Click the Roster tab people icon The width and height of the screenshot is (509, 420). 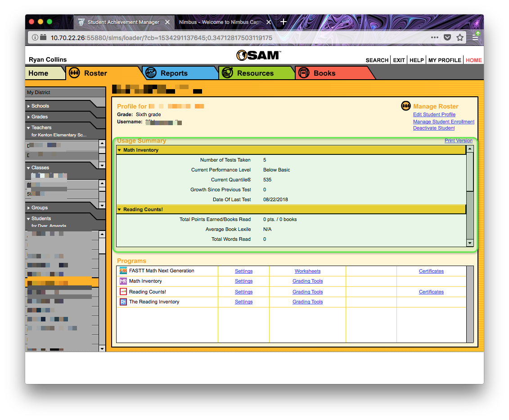tap(74, 73)
